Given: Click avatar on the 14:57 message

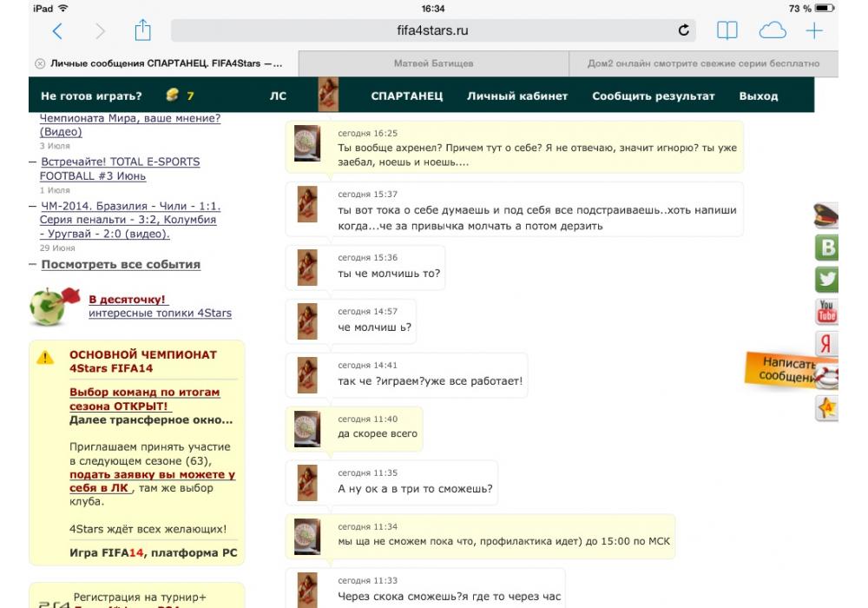Looking at the screenshot, I should click(307, 321).
